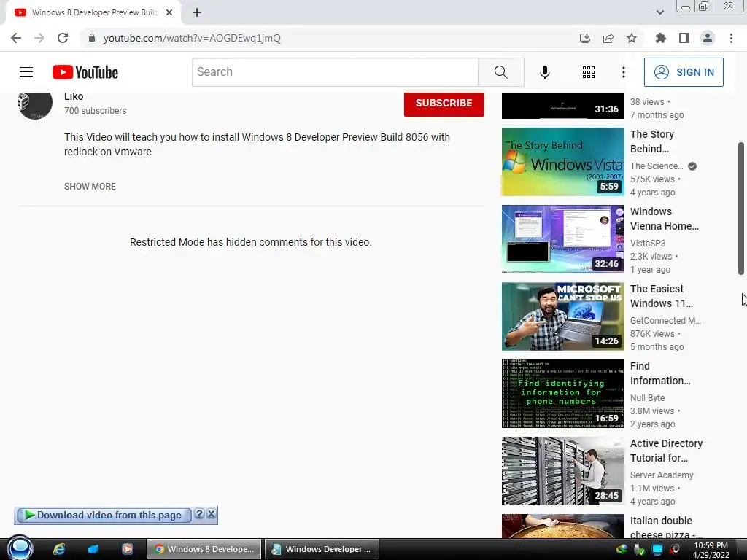
Task: Share this page using the share icon
Action: pos(608,38)
